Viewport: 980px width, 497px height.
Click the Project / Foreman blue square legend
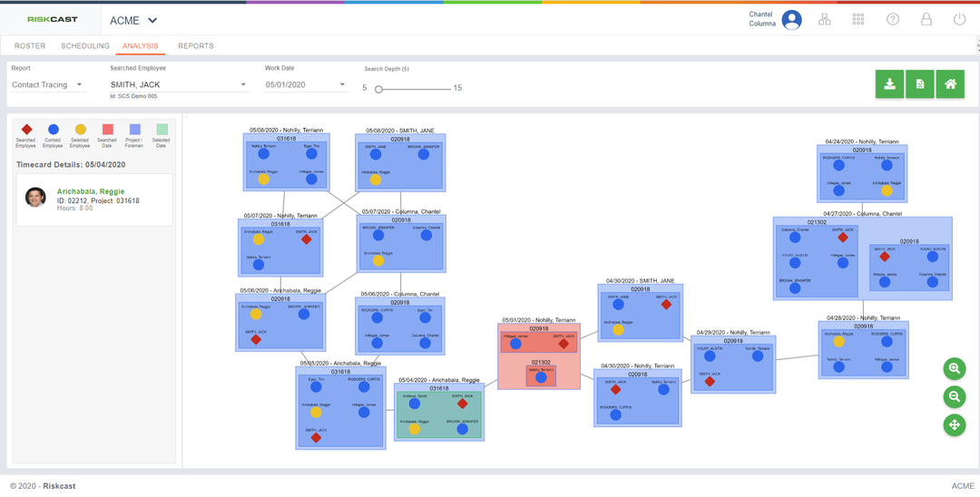(134, 130)
